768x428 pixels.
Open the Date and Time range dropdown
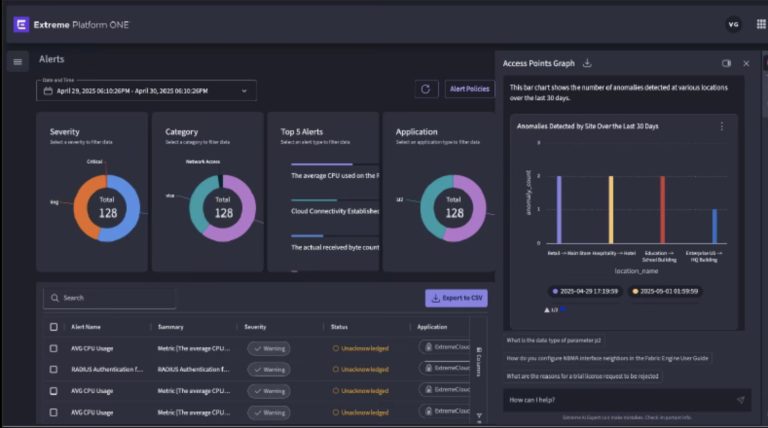point(146,91)
